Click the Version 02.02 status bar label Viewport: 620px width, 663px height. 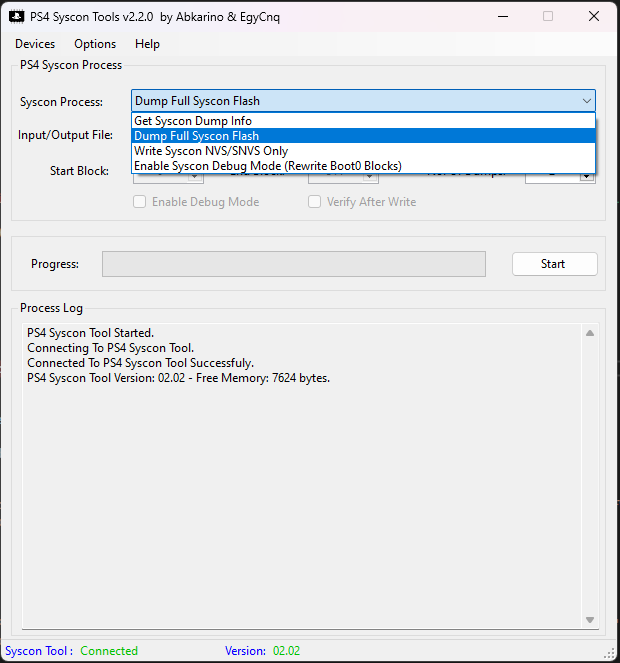262,651
